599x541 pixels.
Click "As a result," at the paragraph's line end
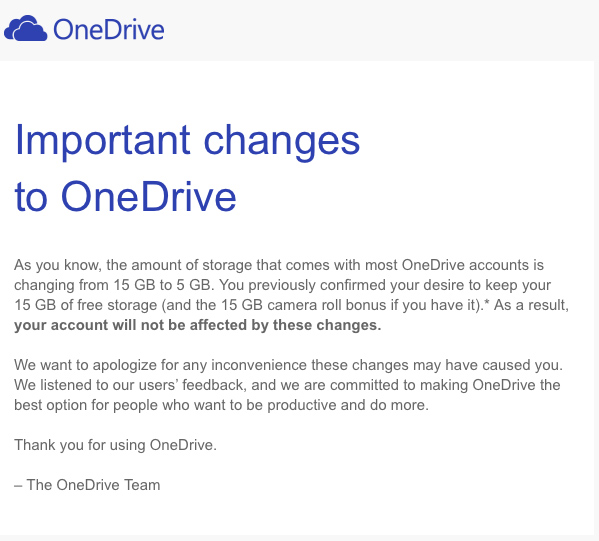click(531, 305)
